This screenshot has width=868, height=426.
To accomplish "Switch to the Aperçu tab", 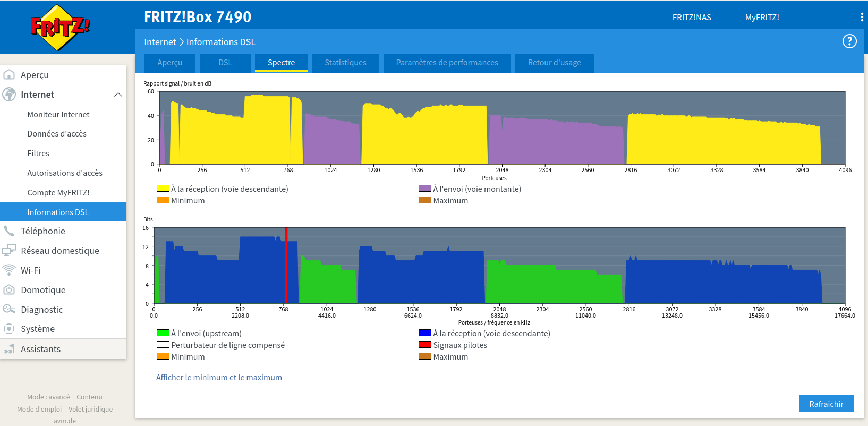I will click(170, 63).
